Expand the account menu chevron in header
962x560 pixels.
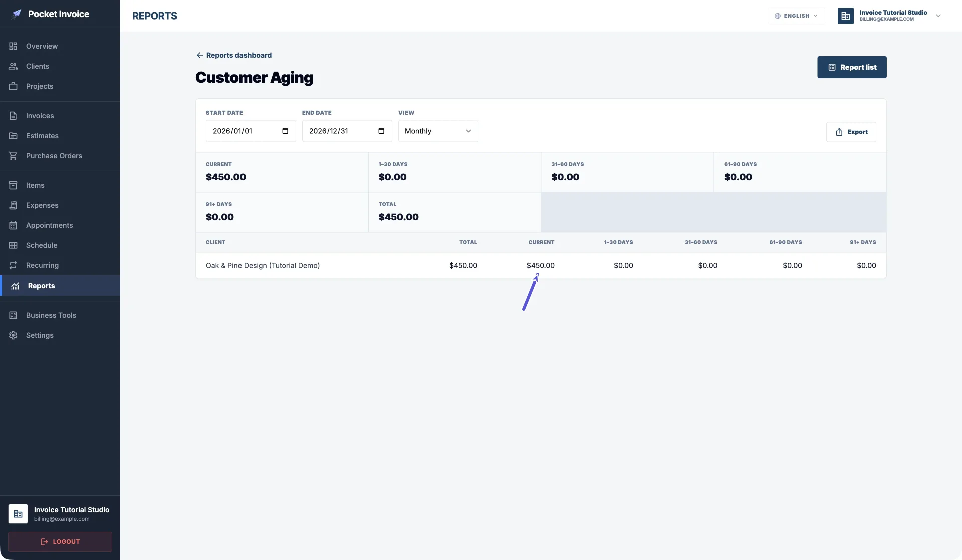938,16
